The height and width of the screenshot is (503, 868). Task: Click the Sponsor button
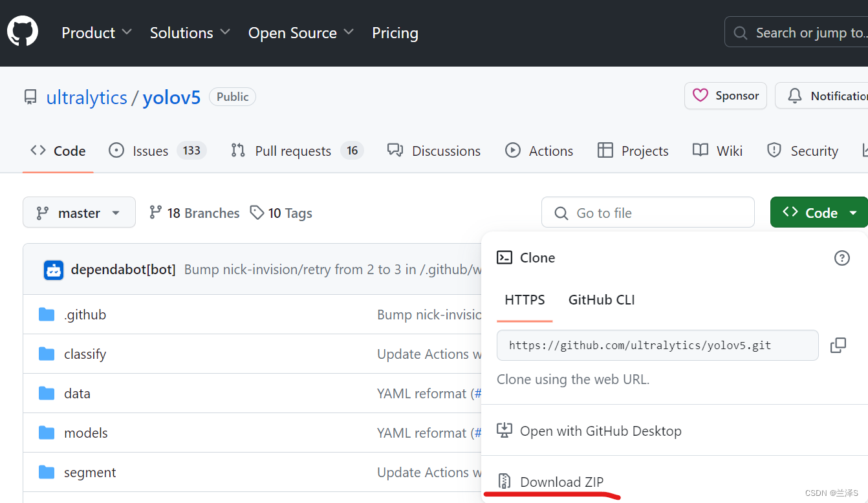726,96
